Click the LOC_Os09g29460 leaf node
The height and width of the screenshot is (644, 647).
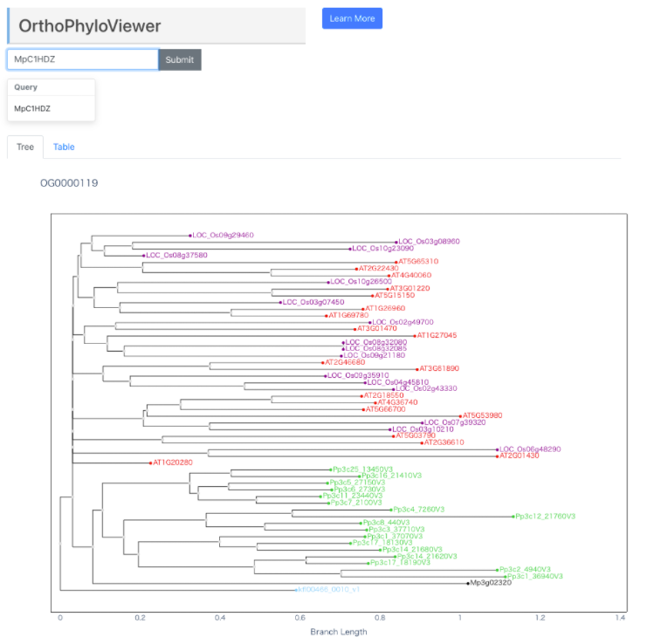pos(223,236)
